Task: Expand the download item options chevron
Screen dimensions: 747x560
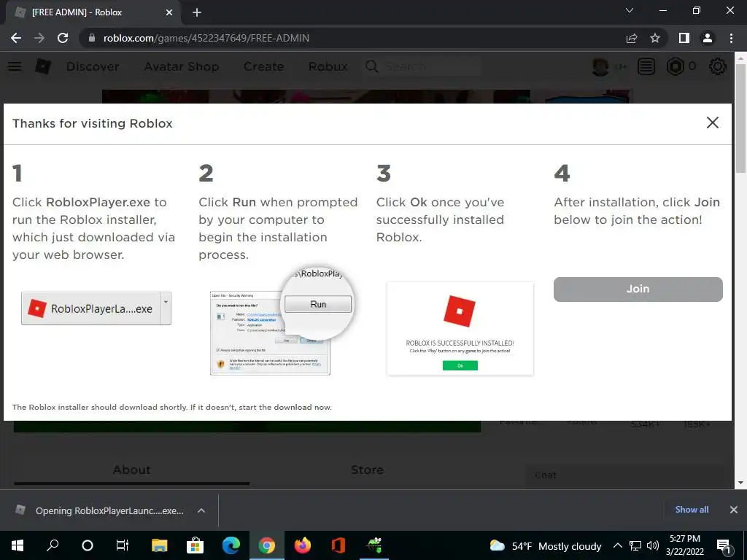Action: point(201,510)
